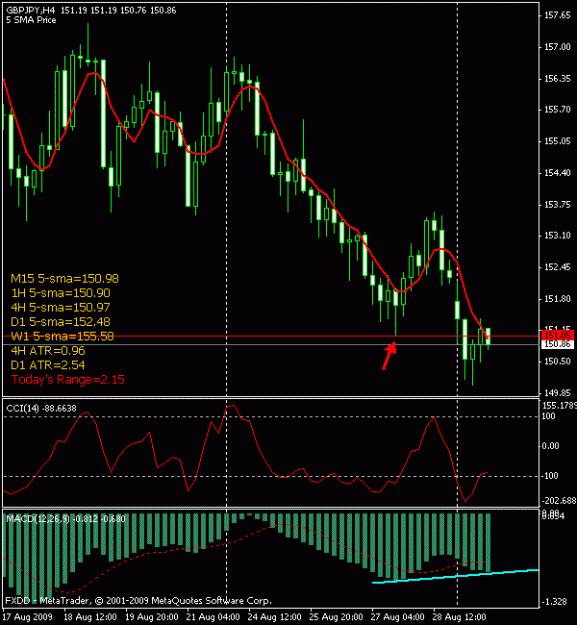Click the 157.65 price scale label
Image resolution: width=577 pixels, height=625 pixels.
[557, 15]
